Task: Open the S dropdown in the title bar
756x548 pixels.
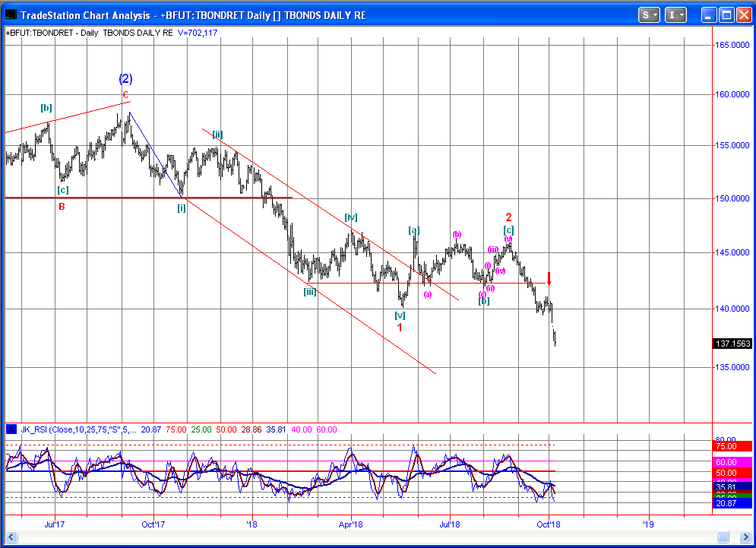Action: point(649,15)
